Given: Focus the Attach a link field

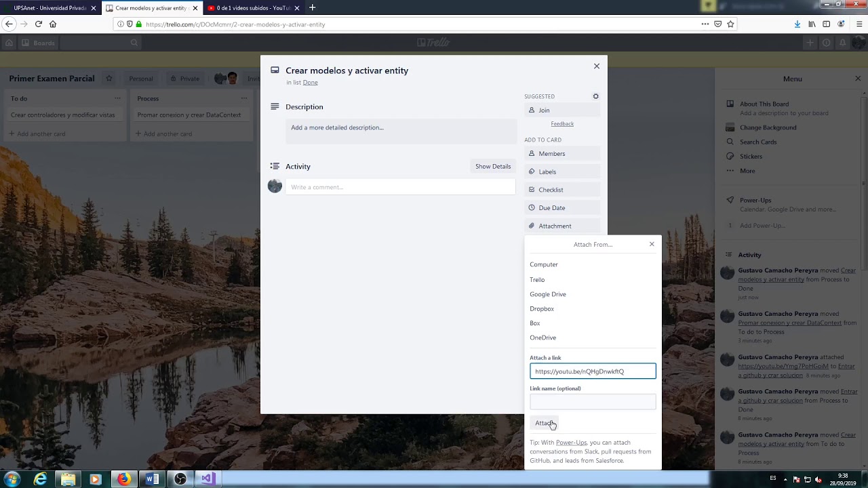Looking at the screenshot, I should [x=593, y=371].
